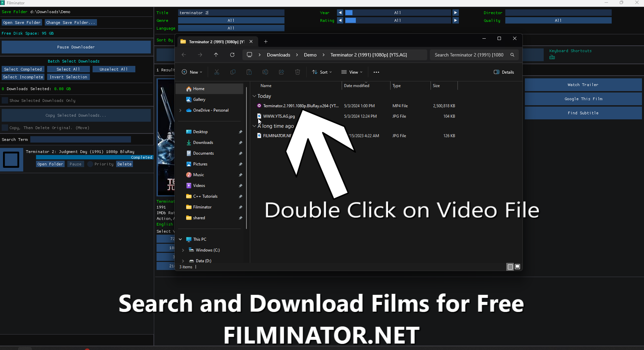This screenshot has height=350, width=644.
Task: Click the Share icon in Explorer toolbar
Action: coord(281,72)
